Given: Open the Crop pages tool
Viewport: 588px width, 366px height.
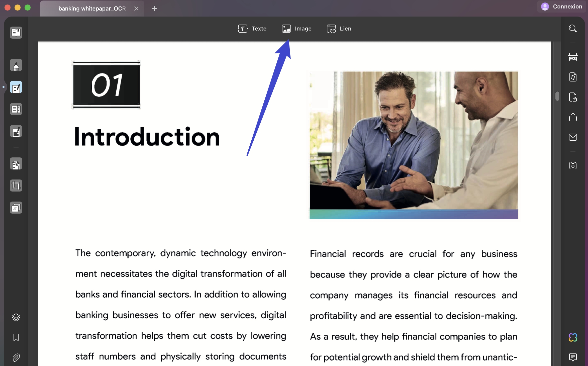Looking at the screenshot, I should click(16, 186).
